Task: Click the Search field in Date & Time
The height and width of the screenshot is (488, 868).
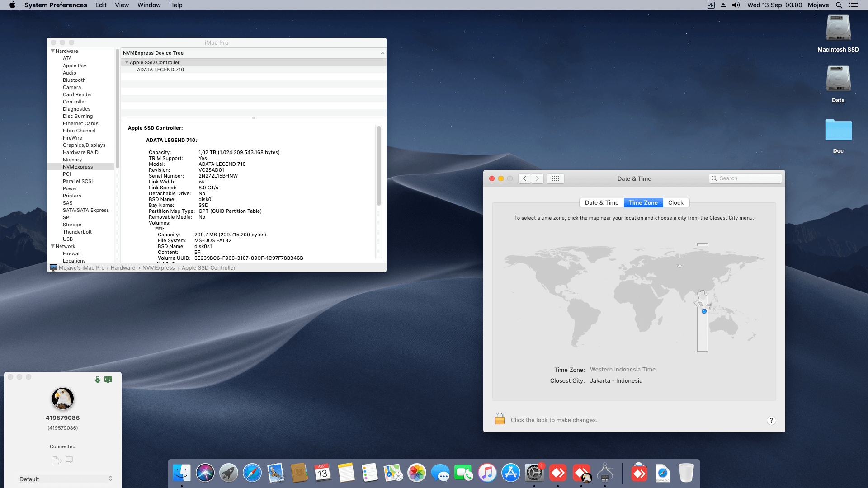Action: pos(745,178)
